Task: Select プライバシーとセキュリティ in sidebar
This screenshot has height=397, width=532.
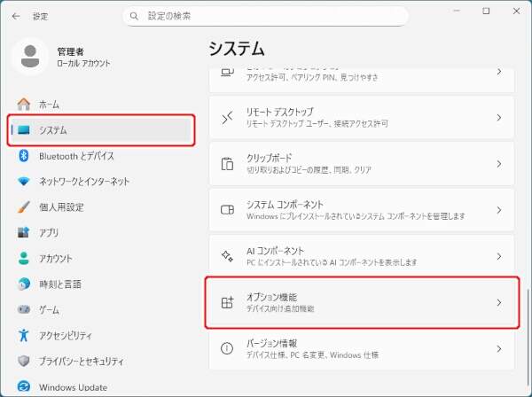Action: (101, 361)
